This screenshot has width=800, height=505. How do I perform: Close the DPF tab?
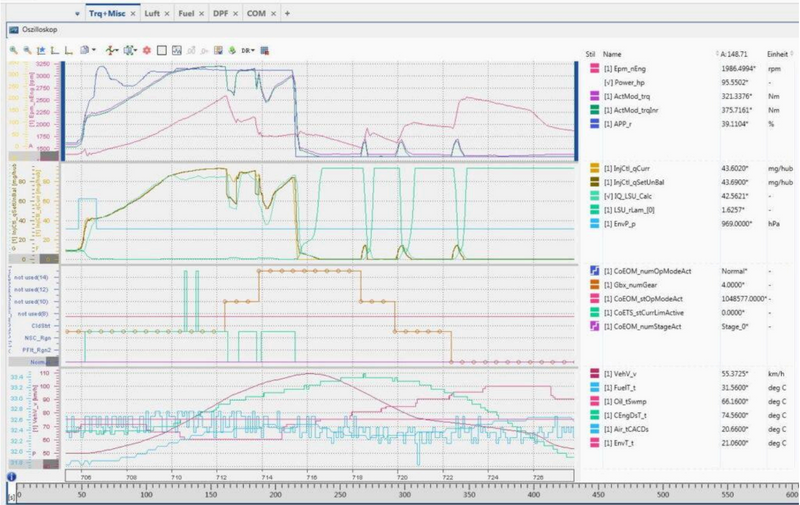[x=237, y=13]
